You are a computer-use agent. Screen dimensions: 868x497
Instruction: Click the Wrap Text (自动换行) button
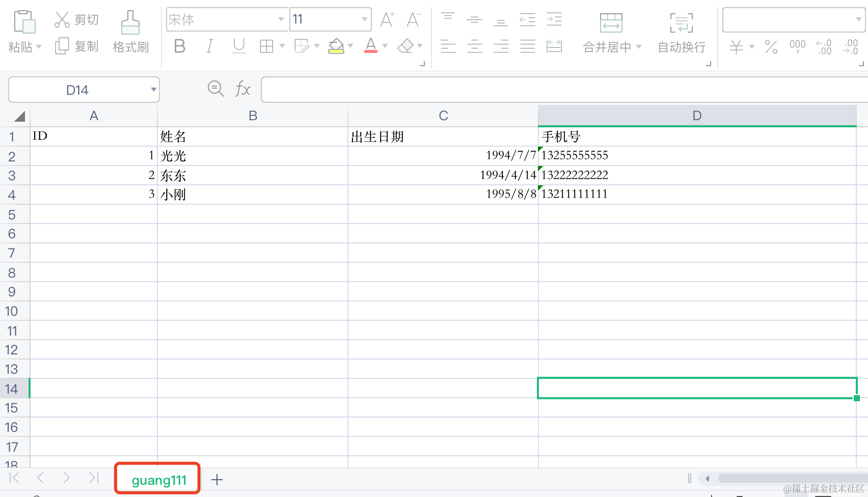[x=681, y=33]
